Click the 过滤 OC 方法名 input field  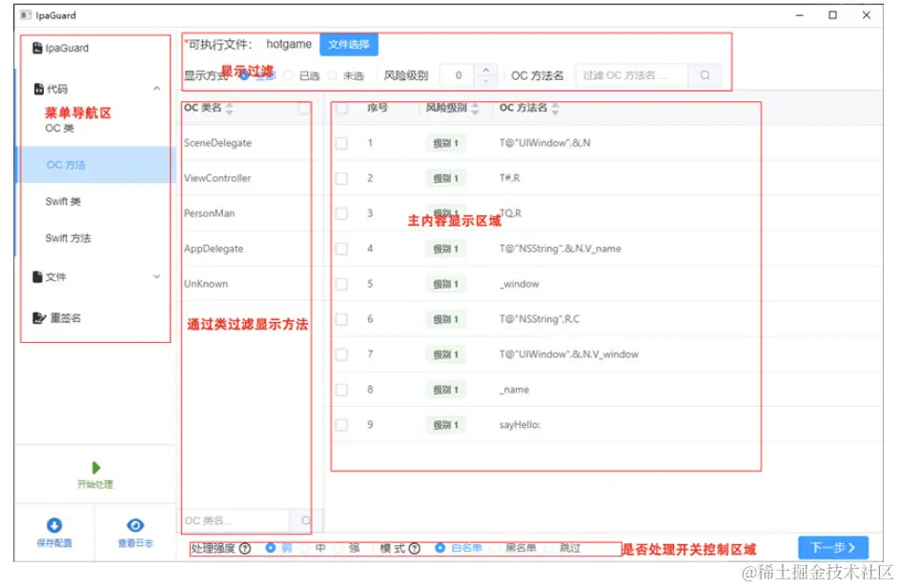tap(631, 75)
